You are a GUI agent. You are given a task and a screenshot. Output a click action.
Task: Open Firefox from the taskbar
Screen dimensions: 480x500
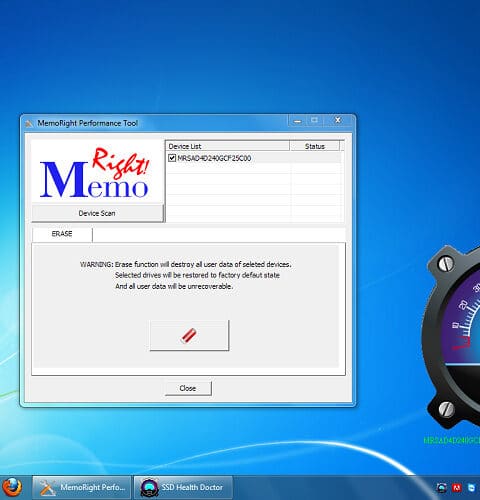(12, 488)
